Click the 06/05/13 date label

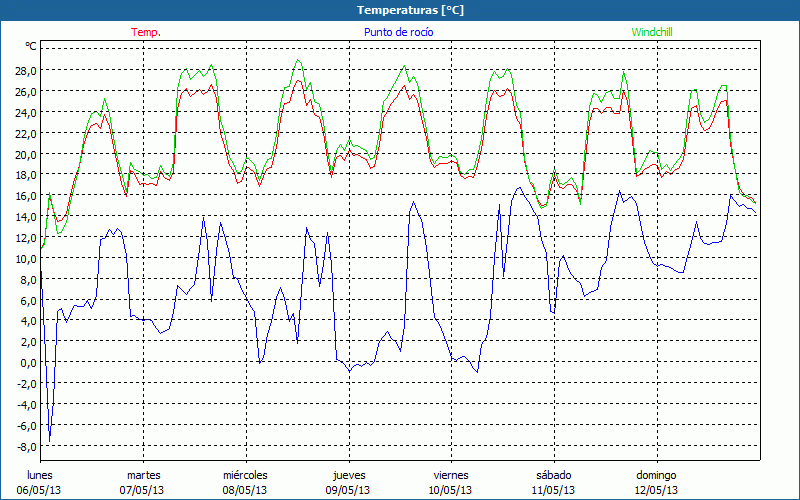coord(40,490)
